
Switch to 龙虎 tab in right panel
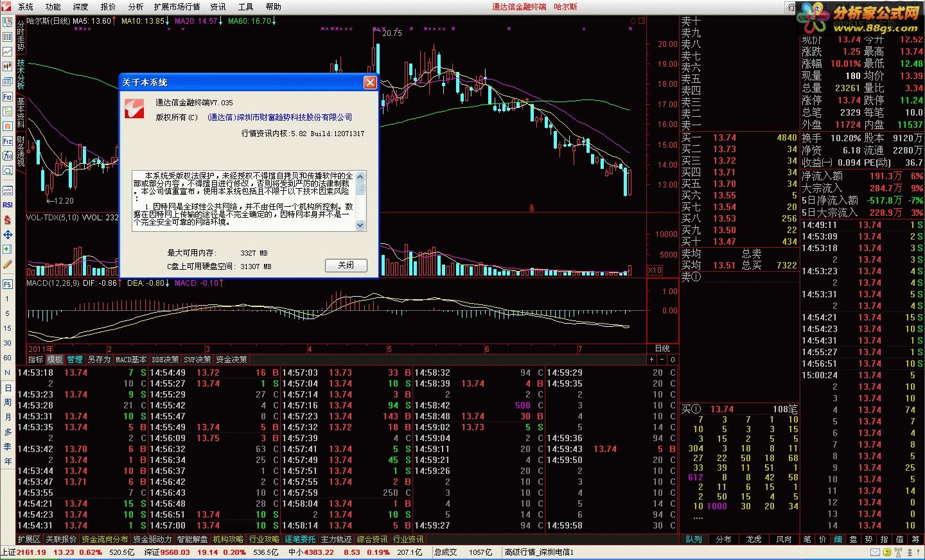[x=753, y=539]
